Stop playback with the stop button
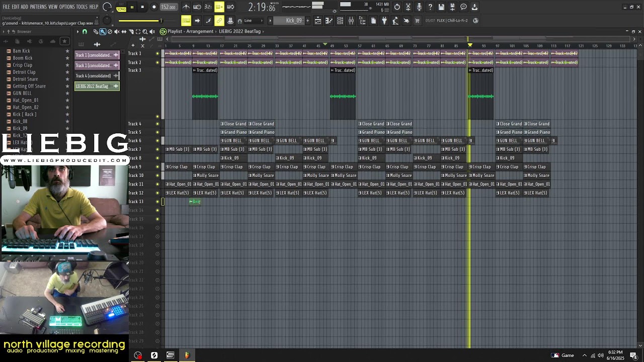This screenshot has height=362, width=644. point(142,7)
